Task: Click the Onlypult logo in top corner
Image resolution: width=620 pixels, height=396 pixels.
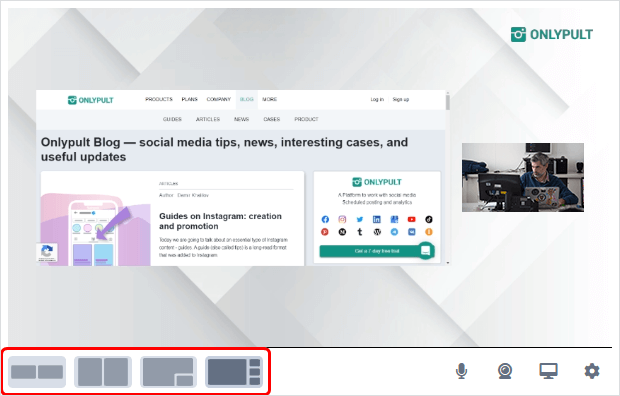Action: (x=552, y=34)
